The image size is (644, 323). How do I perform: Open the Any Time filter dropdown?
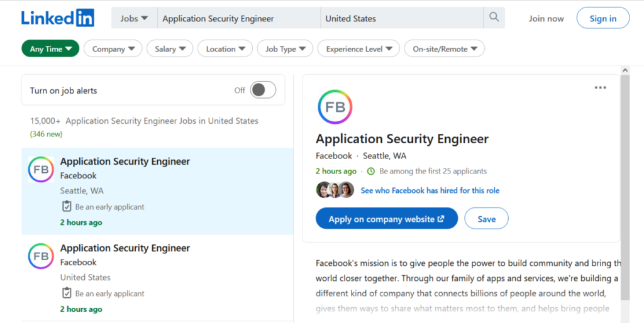[50, 48]
